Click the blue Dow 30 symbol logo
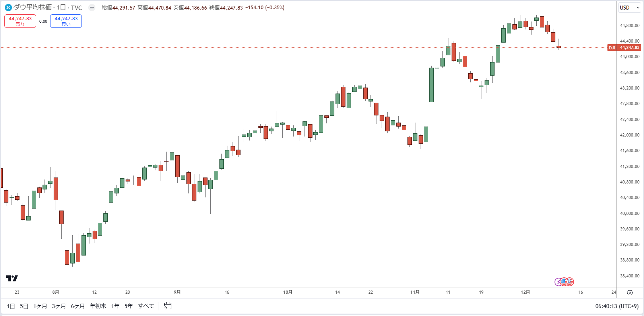Image resolution: width=644 pixels, height=316 pixels. coord(8,8)
